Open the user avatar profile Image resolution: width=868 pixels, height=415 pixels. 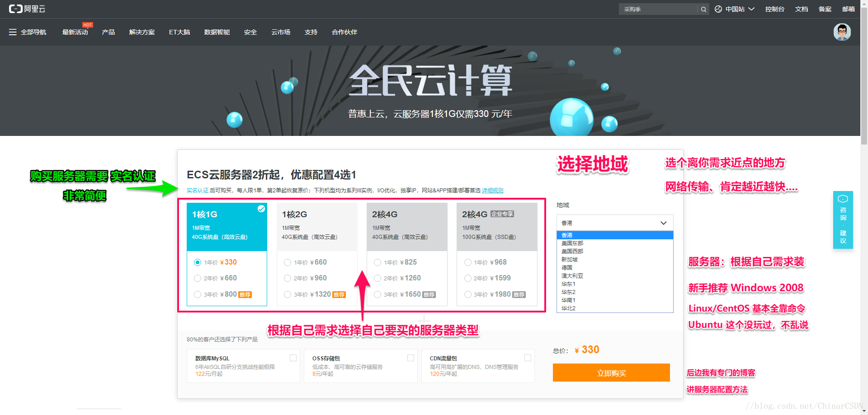(x=842, y=32)
